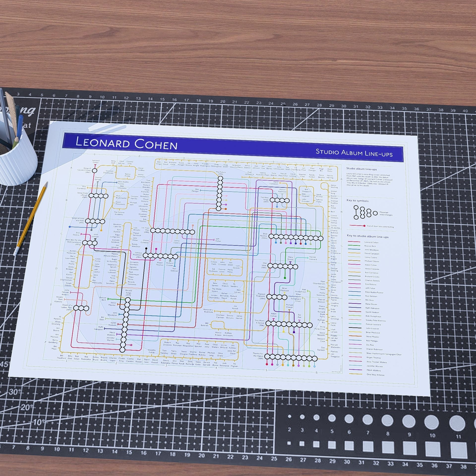Image resolution: width=476 pixels, height=476 pixels.
Task: Click the "Nancy Priddy" name on the map
Action: tap(128, 175)
